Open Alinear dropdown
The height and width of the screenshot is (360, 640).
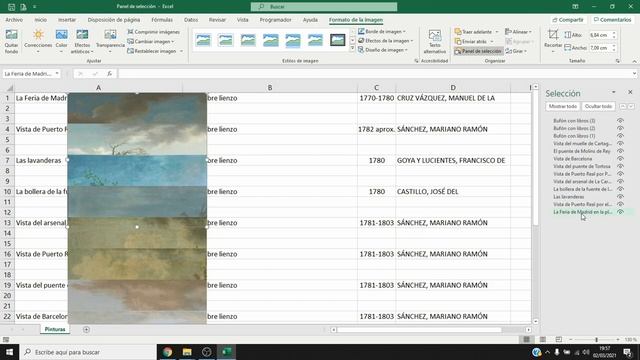tap(519, 32)
